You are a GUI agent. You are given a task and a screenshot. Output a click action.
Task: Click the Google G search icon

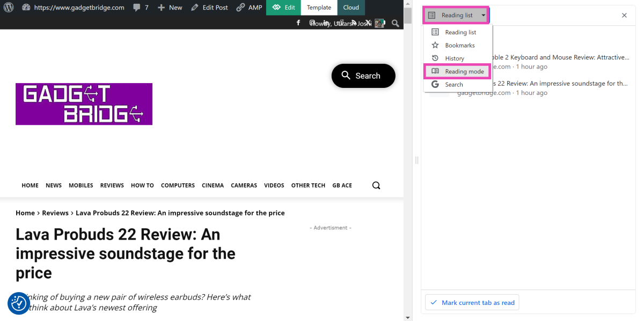[x=435, y=84]
